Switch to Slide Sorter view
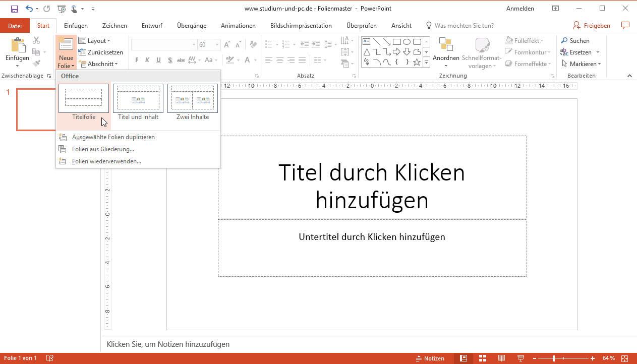The height and width of the screenshot is (364, 637). [483, 358]
